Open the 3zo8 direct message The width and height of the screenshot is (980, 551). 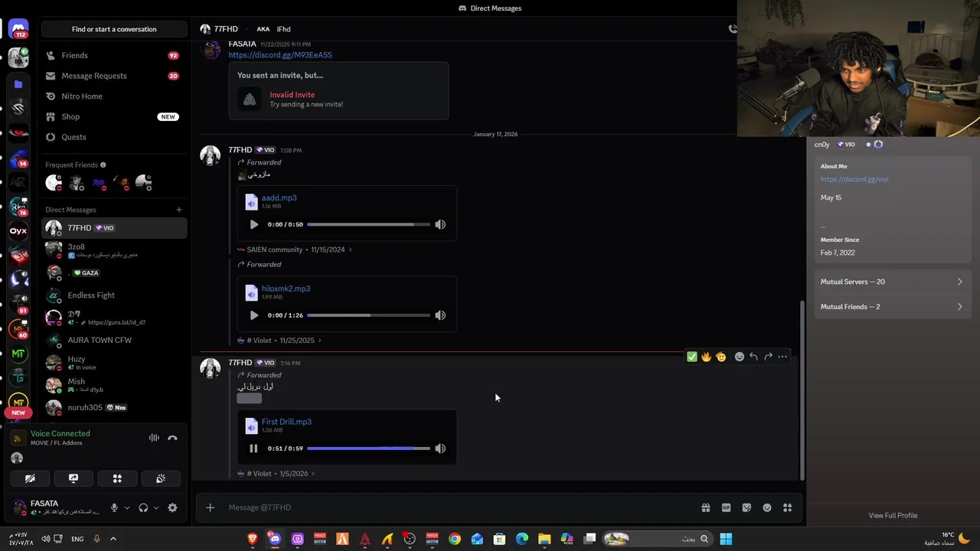(x=114, y=250)
